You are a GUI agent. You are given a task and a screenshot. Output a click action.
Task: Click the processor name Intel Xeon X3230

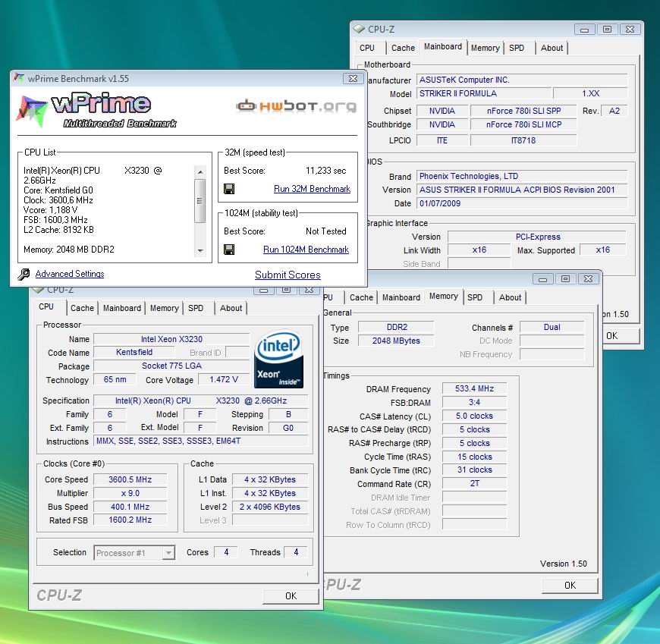[x=171, y=339]
